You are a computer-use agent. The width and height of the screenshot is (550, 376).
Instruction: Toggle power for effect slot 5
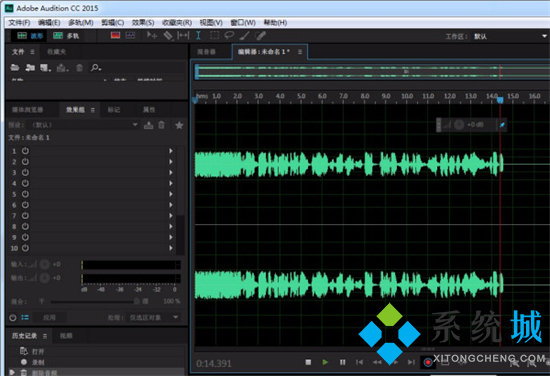25,194
